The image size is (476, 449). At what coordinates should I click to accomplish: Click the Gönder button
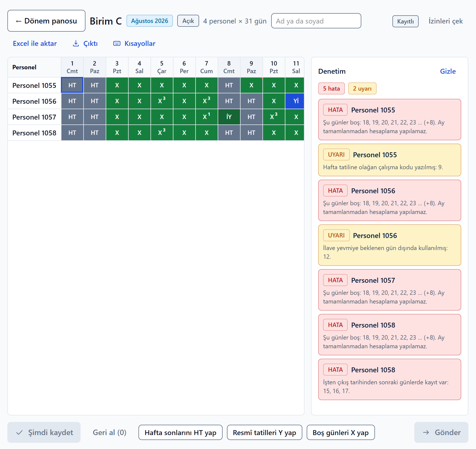441,432
